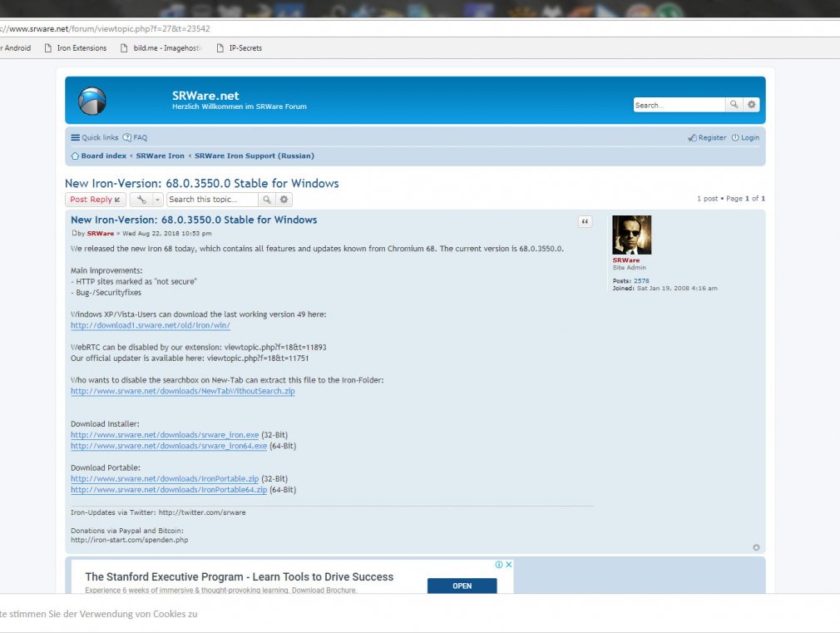Download IronPortable64.zip 64-Bit link
The width and height of the screenshot is (840, 633).
coord(169,490)
